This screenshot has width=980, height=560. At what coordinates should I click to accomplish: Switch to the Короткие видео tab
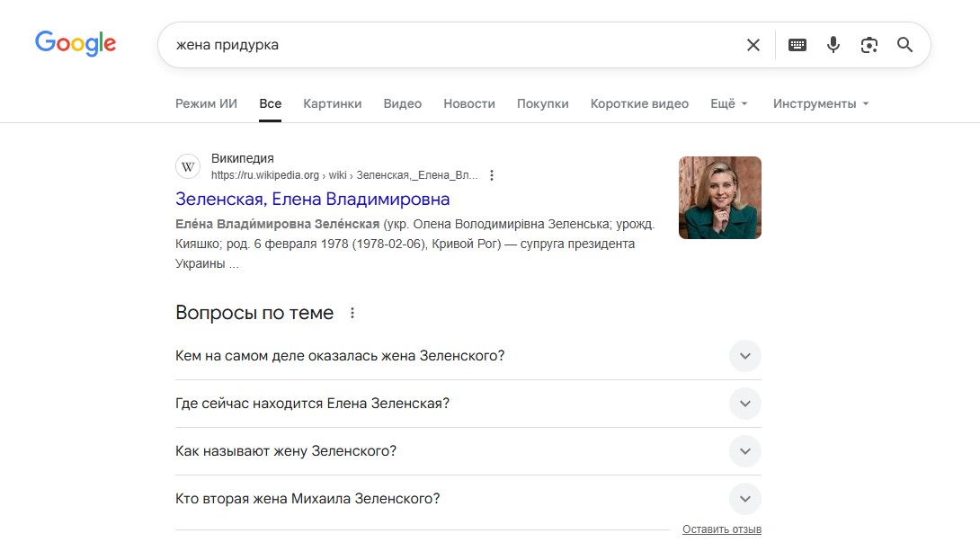click(x=639, y=103)
